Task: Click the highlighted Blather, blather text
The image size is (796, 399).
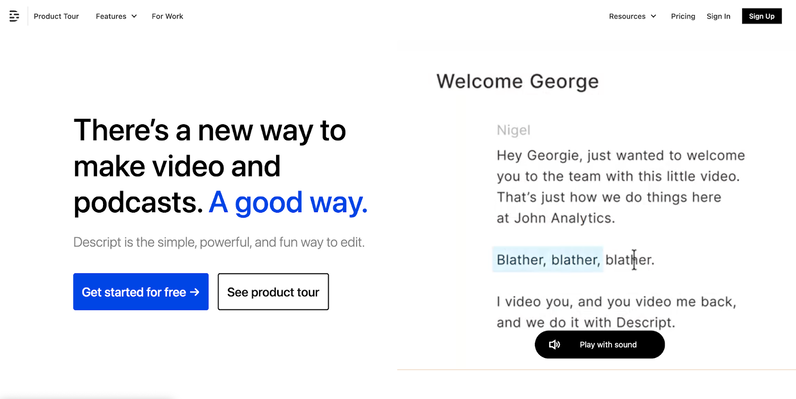Action: (x=548, y=259)
